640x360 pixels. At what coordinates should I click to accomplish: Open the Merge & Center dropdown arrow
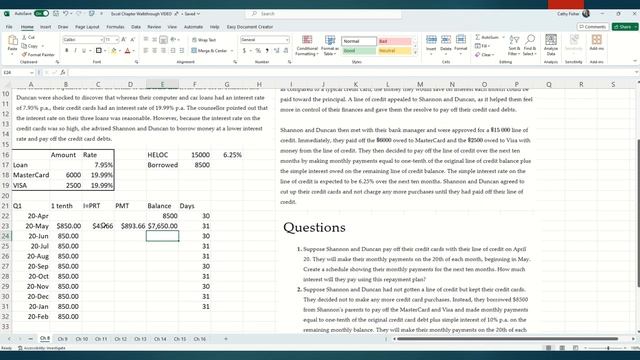pyautogui.click(x=232, y=51)
